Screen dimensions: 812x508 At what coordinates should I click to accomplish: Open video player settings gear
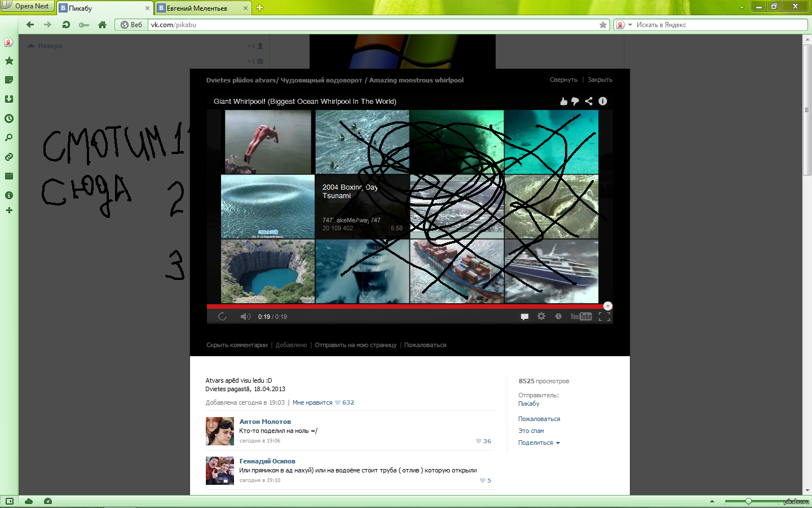pyautogui.click(x=541, y=317)
